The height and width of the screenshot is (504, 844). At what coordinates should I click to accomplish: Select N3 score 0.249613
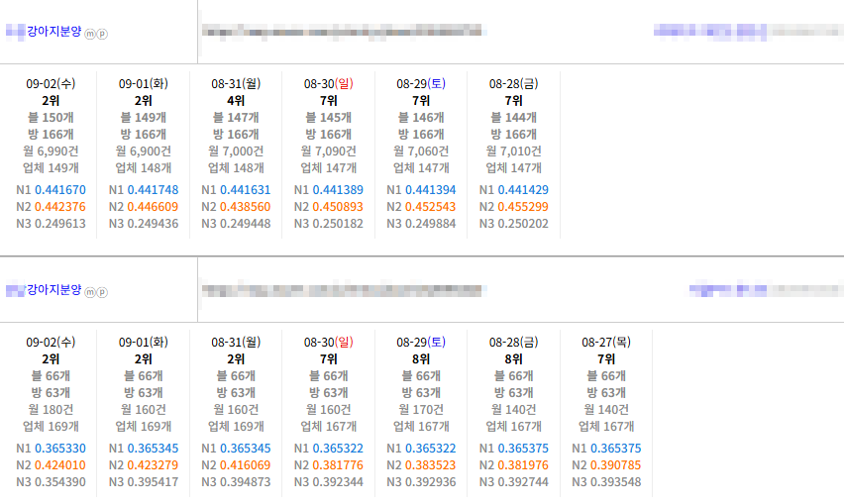pos(60,223)
